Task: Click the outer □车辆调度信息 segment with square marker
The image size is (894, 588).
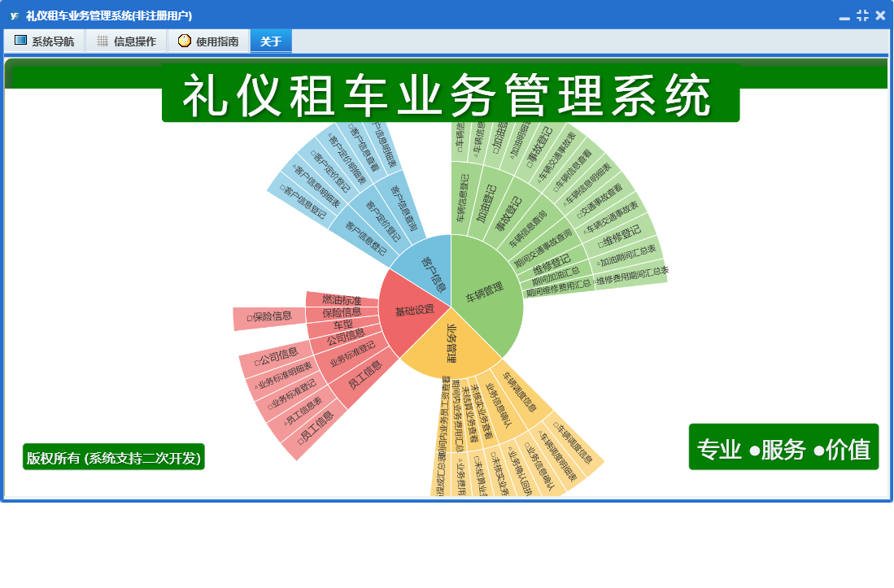Action: click(573, 442)
